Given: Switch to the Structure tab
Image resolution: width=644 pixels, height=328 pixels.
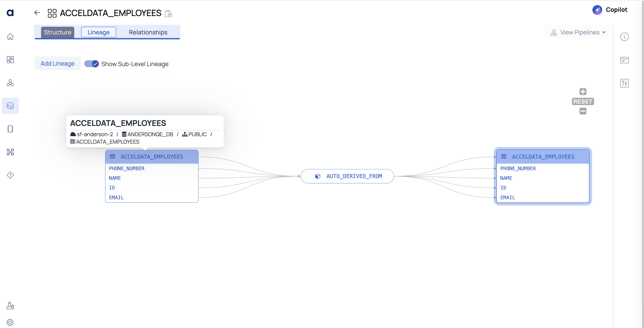Looking at the screenshot, I should coord(58,32).
